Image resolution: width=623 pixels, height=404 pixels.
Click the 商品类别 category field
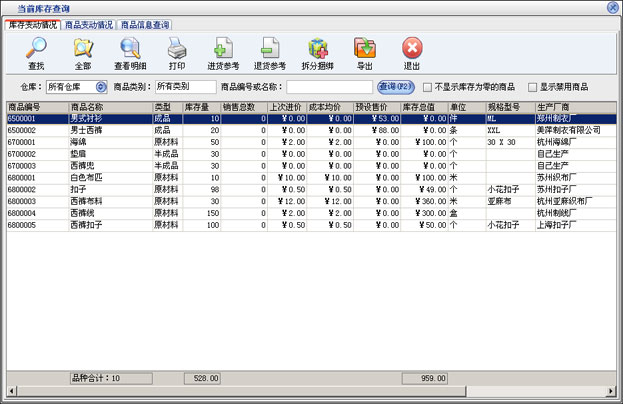click(185, 88)
